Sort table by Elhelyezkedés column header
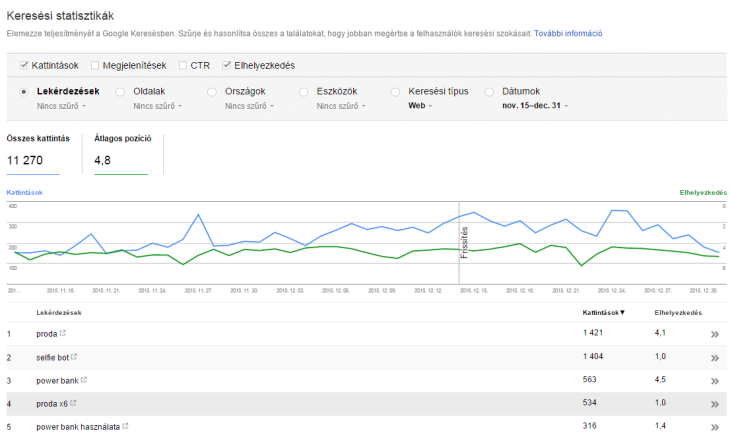This screenshot has height=437, width=730. 678,312
